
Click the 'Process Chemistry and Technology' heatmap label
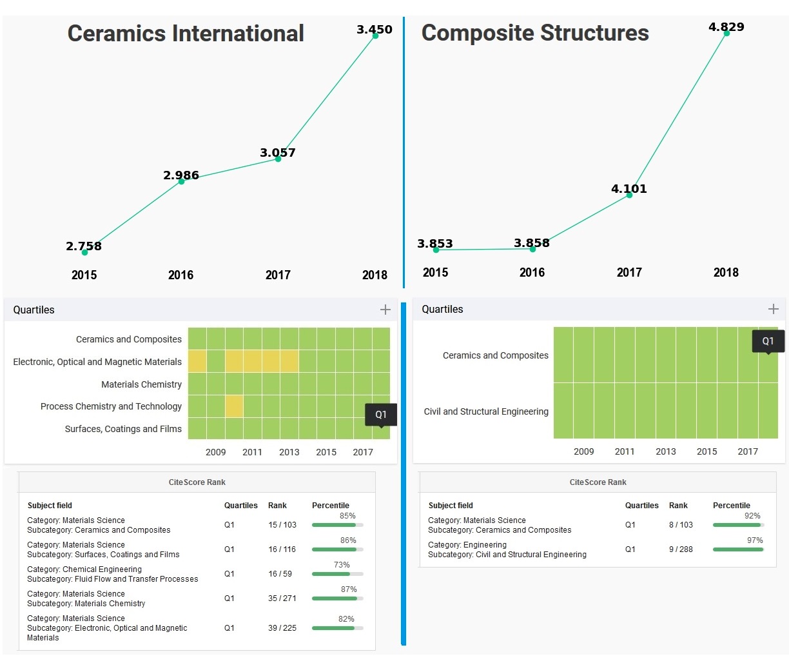(x=111, y=406)
